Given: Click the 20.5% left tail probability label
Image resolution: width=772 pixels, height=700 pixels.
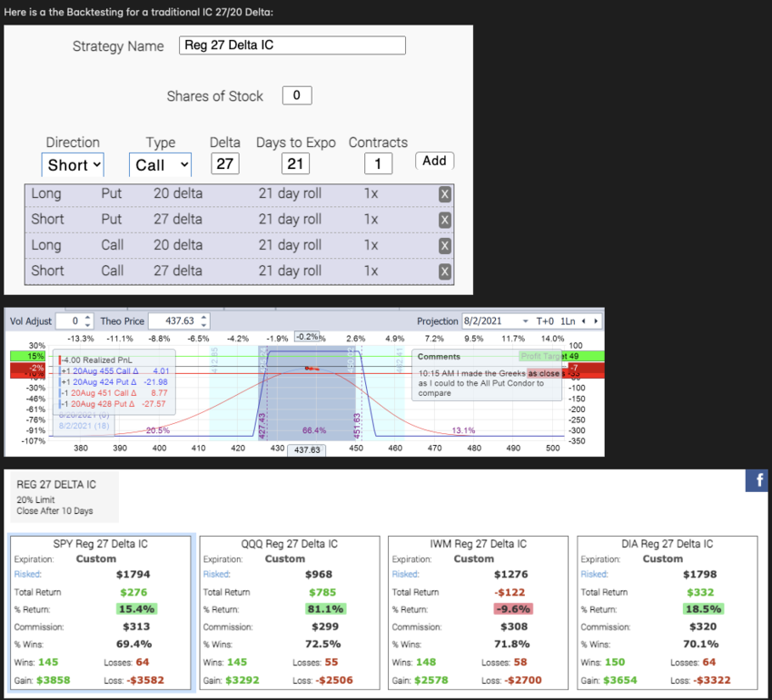Looking at the screenshot, I should 157,430.
